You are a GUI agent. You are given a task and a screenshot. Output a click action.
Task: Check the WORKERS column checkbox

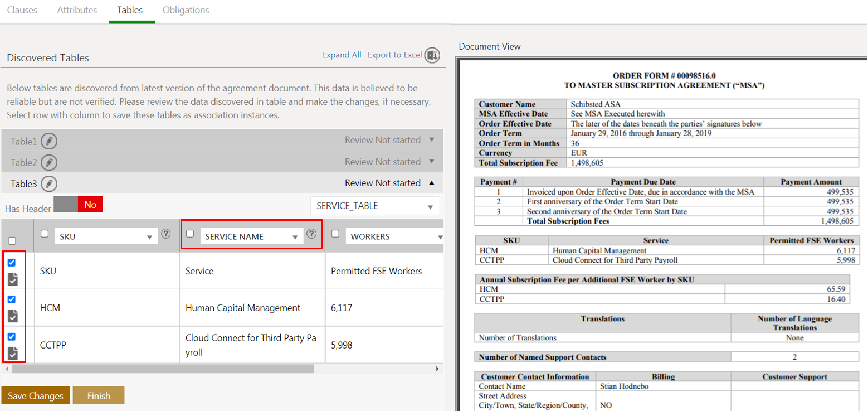coord(335,234)
